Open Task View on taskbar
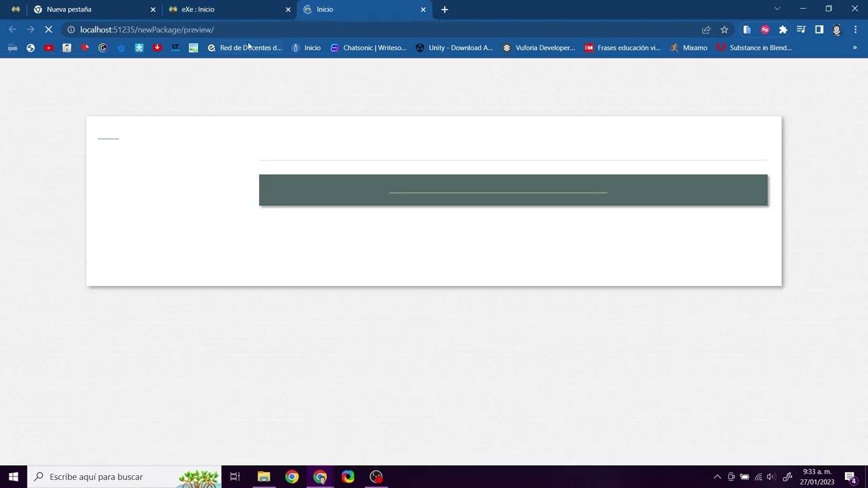The image size is (868, 488). [x=235, y=476]
